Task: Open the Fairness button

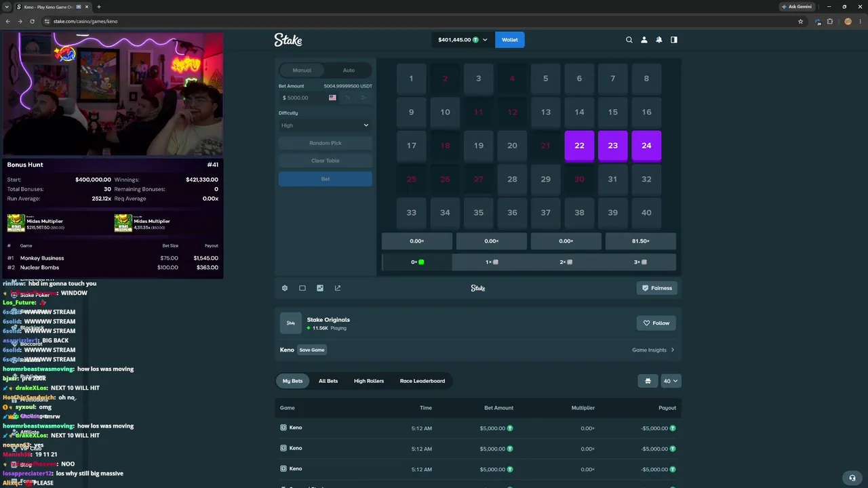Action: (657, 288)
